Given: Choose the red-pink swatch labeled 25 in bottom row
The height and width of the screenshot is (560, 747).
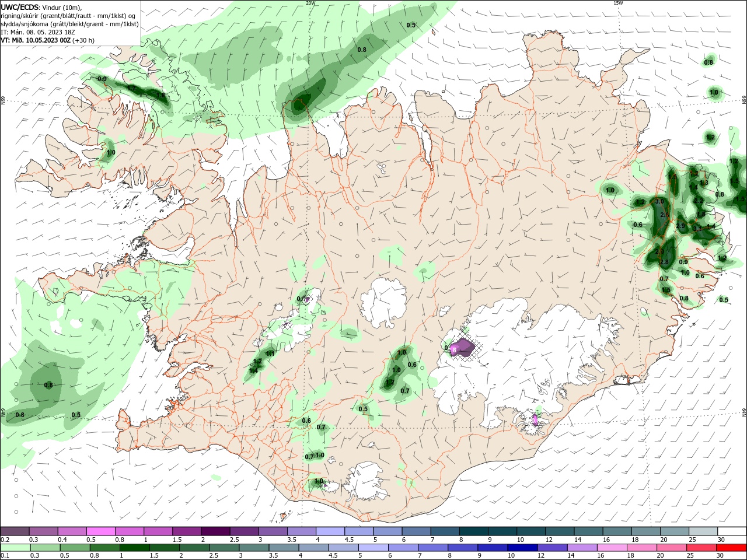Looking at the screenshot, I should [x=702, y=548].
